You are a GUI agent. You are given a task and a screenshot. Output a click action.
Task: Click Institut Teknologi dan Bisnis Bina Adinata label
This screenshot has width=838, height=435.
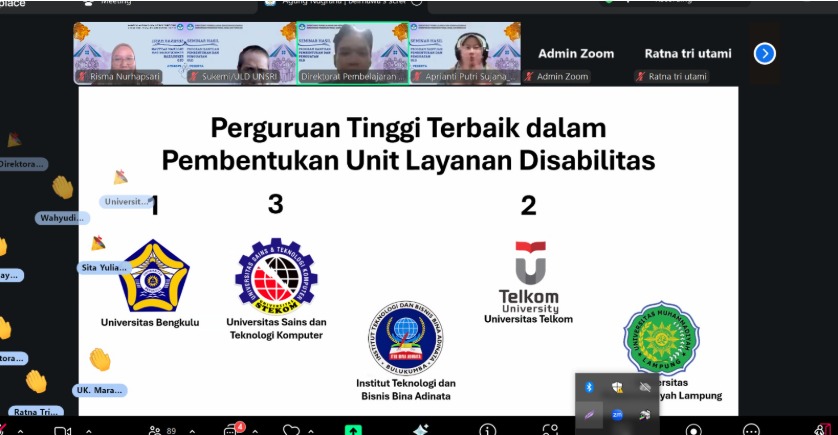(406, 390)
